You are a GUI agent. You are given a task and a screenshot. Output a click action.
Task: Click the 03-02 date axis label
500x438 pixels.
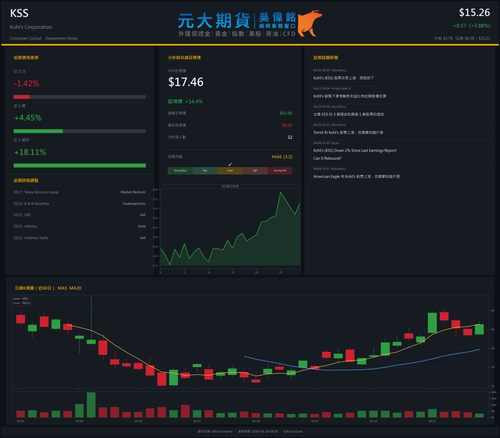21,421
